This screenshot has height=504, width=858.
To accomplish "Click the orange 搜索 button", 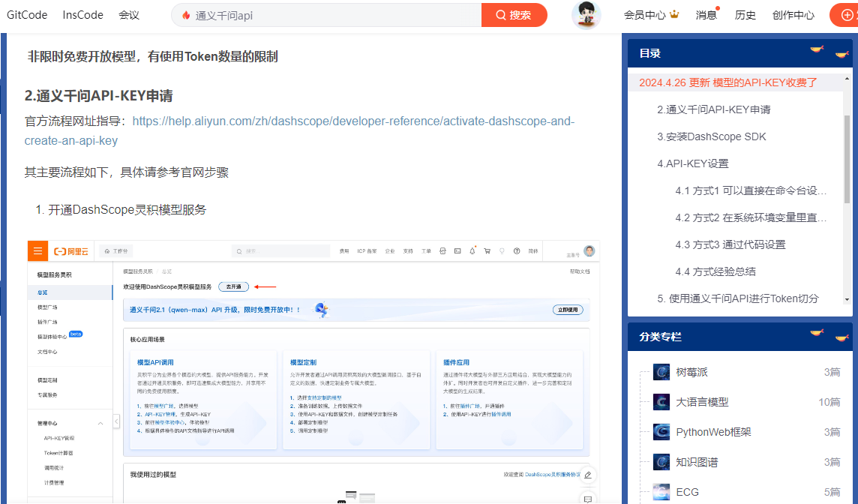I will pyautogui.click(x=514, y=15).
